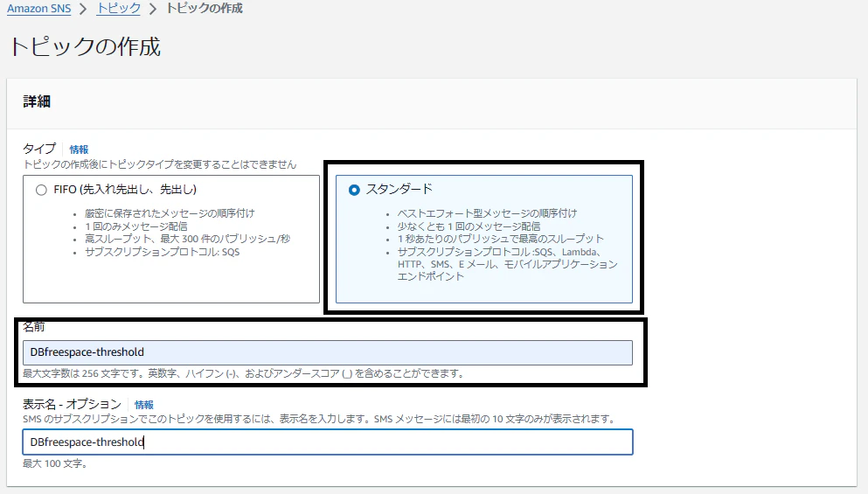
Task: Click the 表示名 input field
Action: coord(328,442)
